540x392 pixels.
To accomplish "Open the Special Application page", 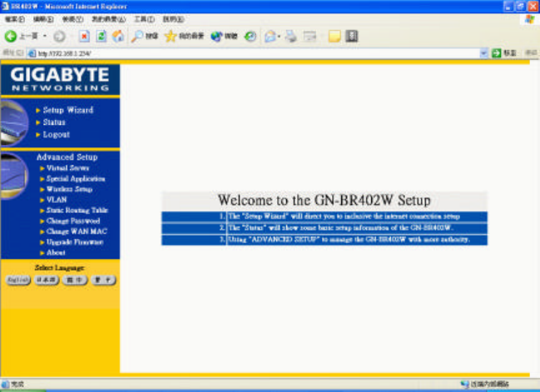I will point(76,179).
